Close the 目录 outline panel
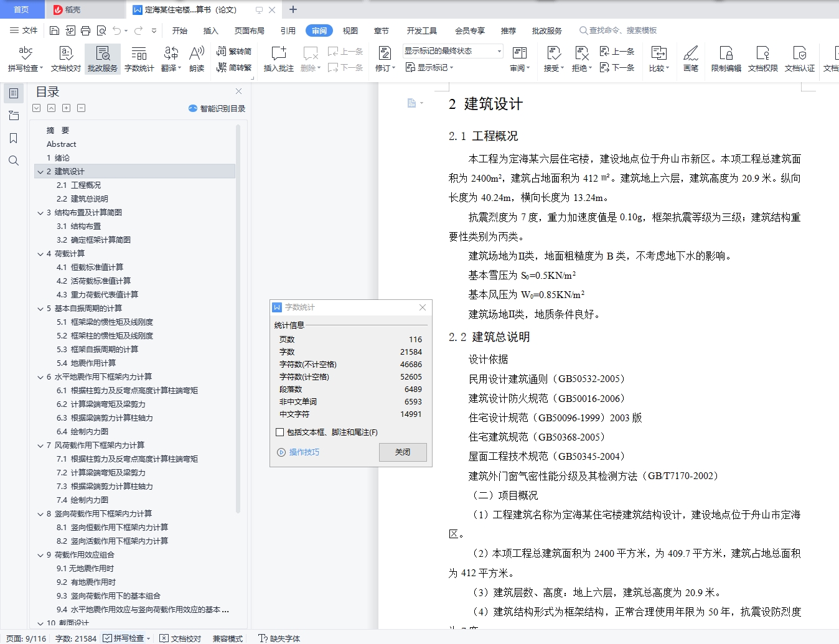 point(238,91)
